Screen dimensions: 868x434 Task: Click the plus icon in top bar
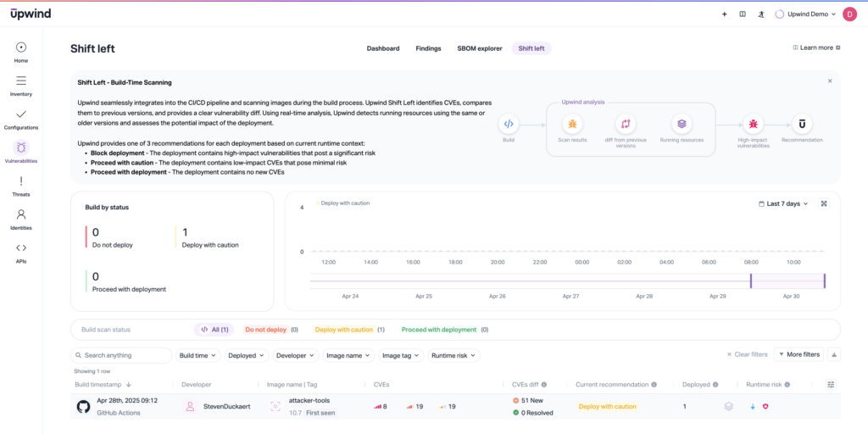click(724, 14)
